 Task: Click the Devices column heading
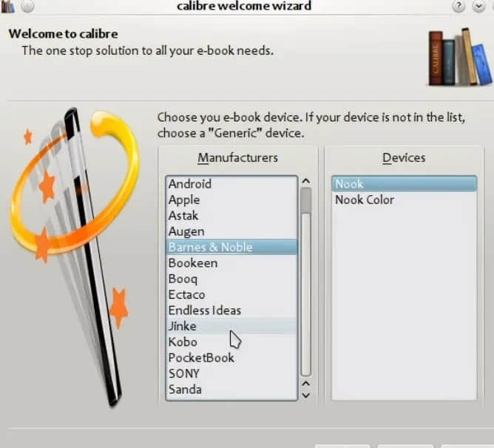click(404, 157)
